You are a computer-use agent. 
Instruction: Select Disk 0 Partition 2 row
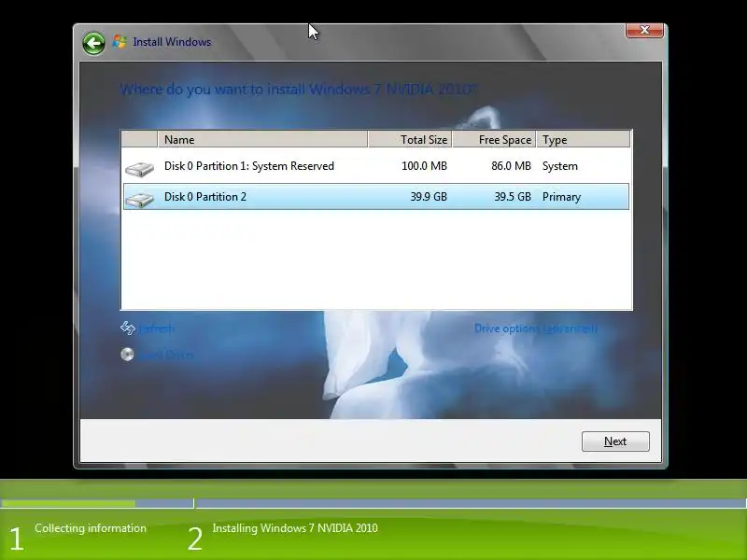pos(376,197)
